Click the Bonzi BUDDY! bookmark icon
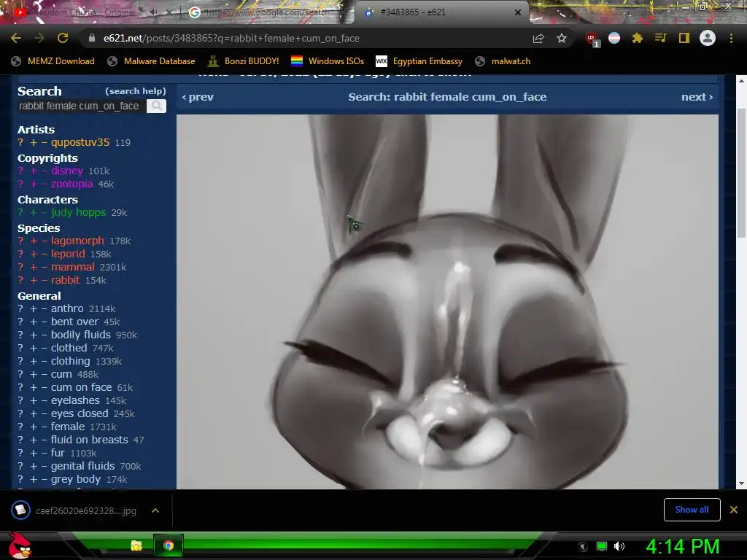Image resolution: width=747 pixels, height=560 pixels. 213,61
